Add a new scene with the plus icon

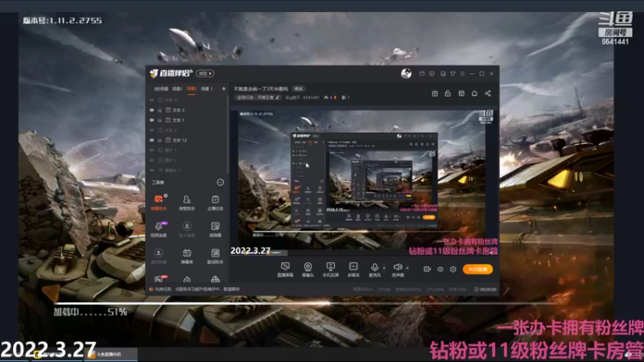click(224, 88)
